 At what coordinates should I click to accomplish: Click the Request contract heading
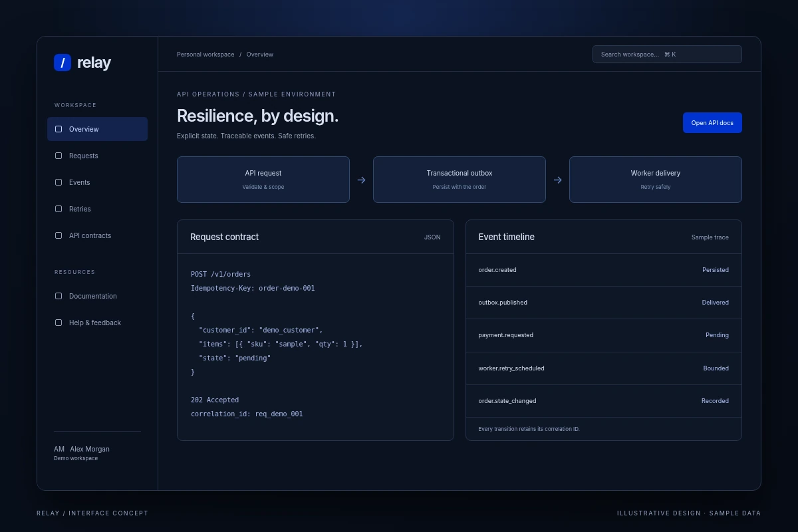tap(224, 237)
